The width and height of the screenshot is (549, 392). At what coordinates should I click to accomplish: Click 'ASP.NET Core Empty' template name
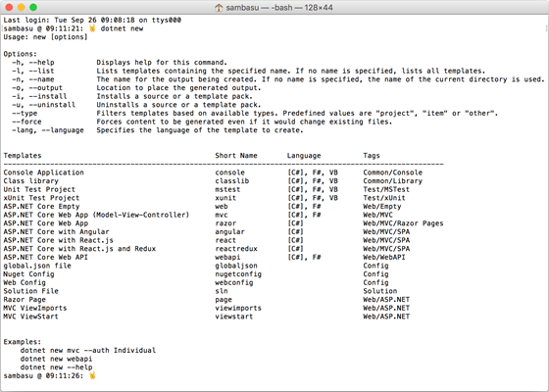(41, 207)
